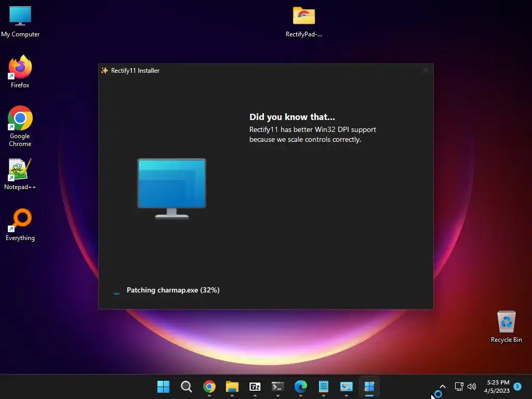Open the terminal from the taskbar
The height and width of the screenshot is (399, 532).
[278, 387]
